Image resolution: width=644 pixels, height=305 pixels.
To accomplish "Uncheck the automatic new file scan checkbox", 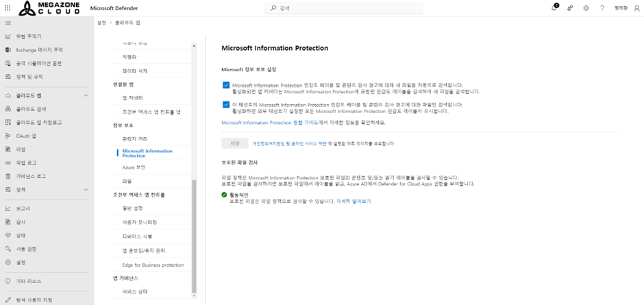I will [226, 85].
